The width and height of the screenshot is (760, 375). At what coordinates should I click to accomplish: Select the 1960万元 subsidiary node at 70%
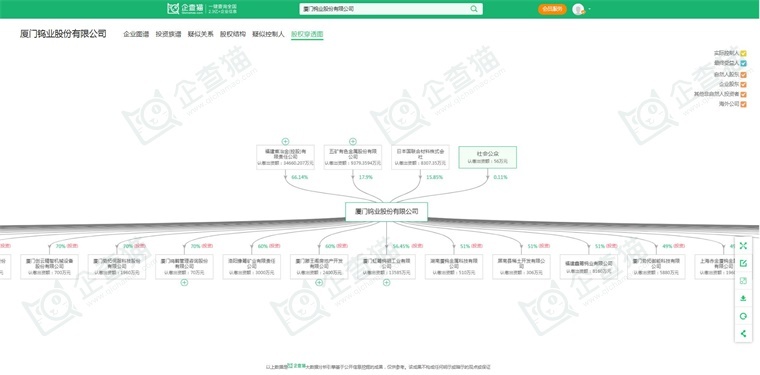click(117, 267)
